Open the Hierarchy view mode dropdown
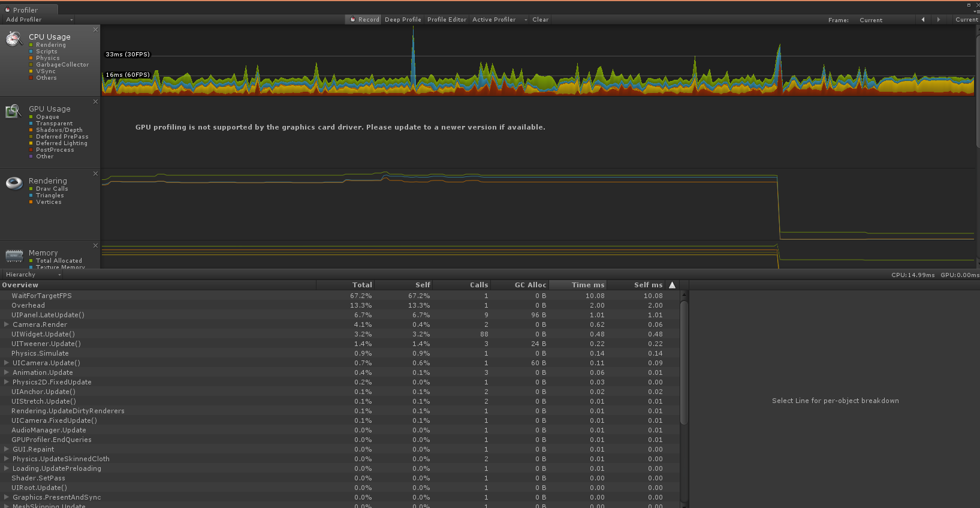This screenshot has width=980, height=508. point(32,275)
